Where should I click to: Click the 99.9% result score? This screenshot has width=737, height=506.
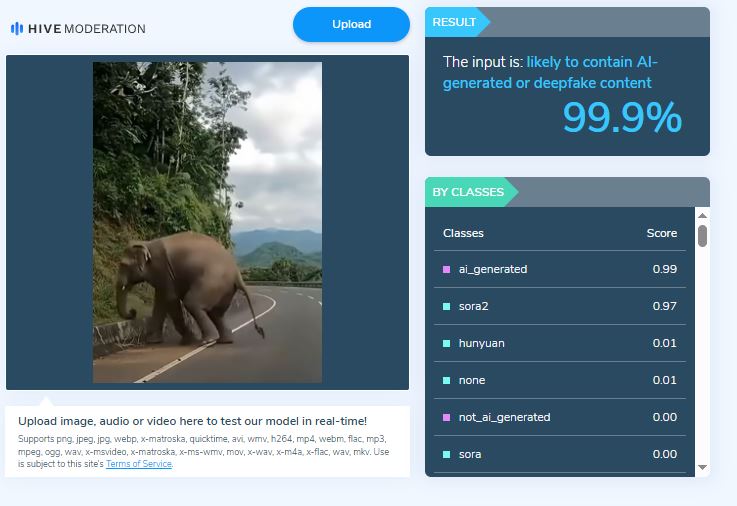[x=621, y=118]
